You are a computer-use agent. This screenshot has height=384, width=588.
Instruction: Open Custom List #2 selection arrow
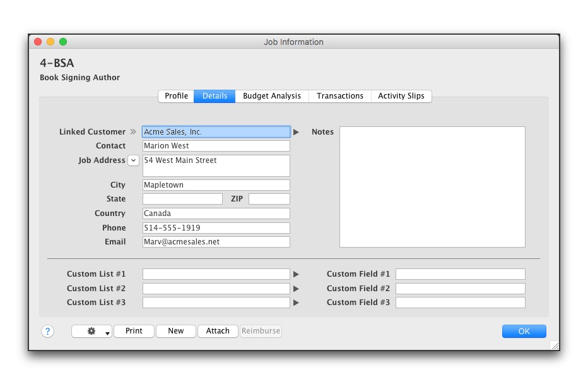(x=297, y=289)
